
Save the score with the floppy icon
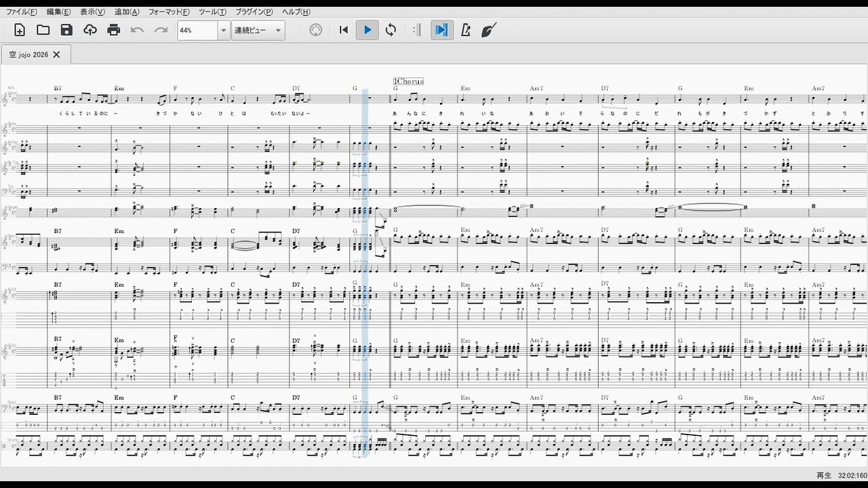(x=66, y=30)
